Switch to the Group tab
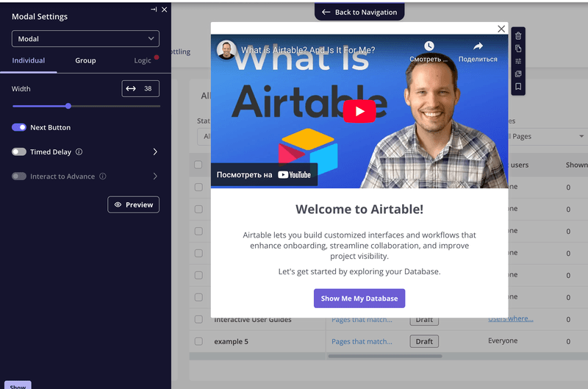This screenshot has height=389, width=588. [85, 60]
